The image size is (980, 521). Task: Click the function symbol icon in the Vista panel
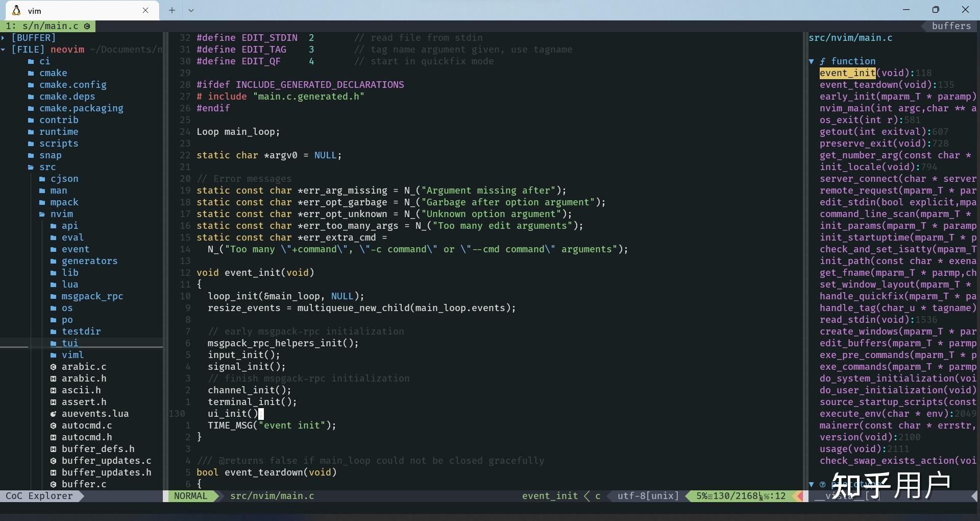point(823,61)
